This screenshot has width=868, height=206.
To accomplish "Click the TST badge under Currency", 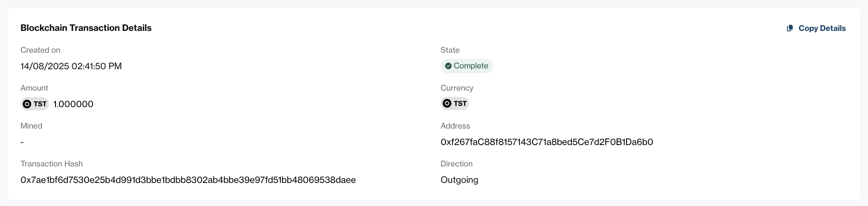I will (455, 103).
